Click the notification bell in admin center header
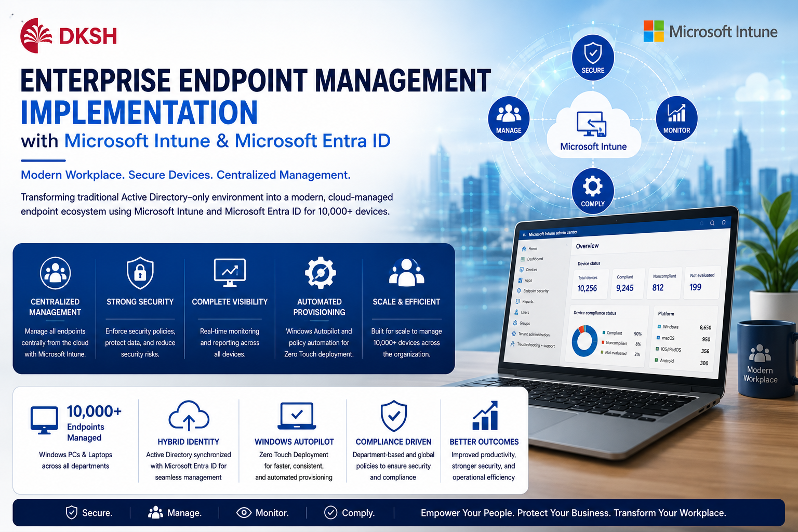The width and height of the screenshot is (798, 532). [724, 222]
